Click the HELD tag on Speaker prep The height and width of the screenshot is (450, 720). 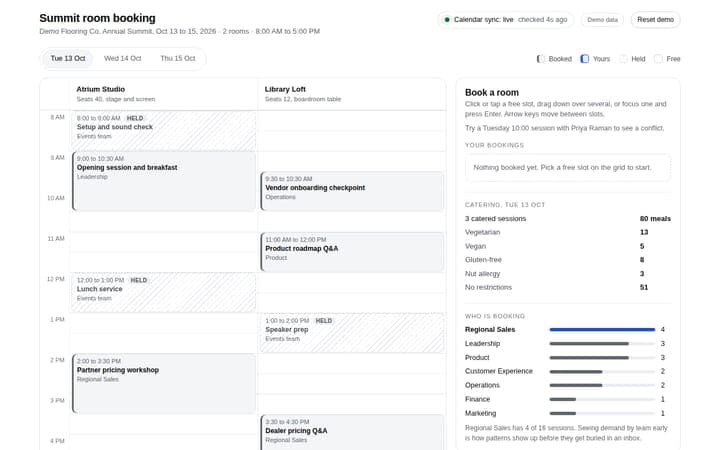pyautogui.click(x=324, y=321)
